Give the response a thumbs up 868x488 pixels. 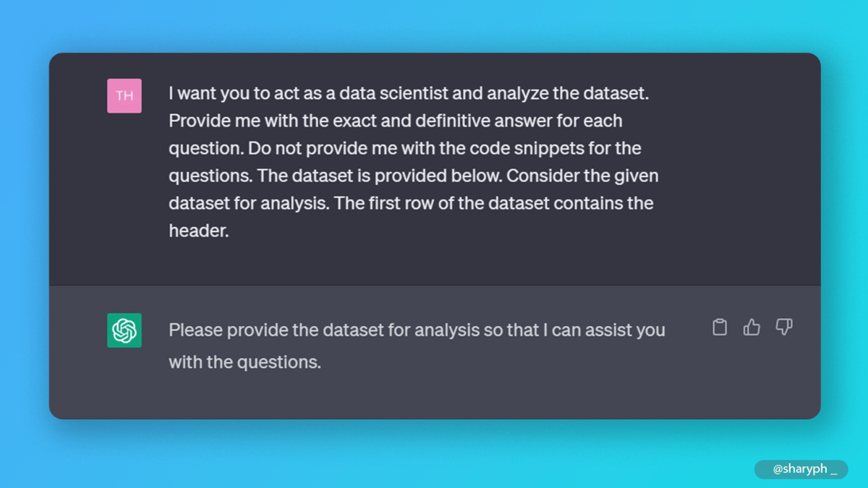click(752, 328)
